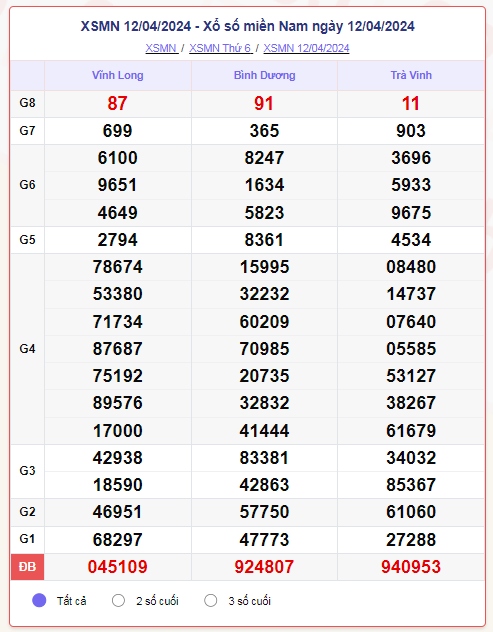Click the G7 result 903
This screenshot has height=632, width=493.
pos(411,131)
